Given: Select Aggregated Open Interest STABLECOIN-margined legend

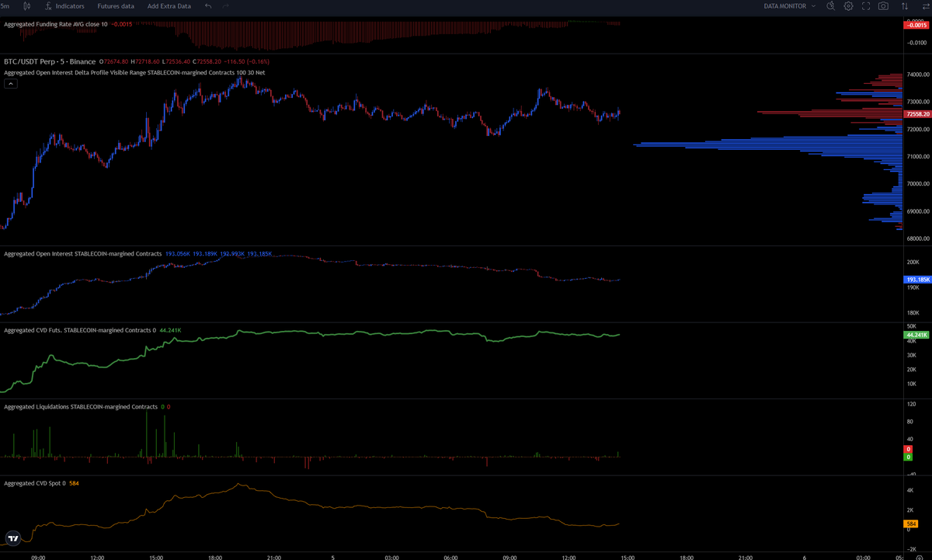Looking at the screenshot, I should point(83,254).
